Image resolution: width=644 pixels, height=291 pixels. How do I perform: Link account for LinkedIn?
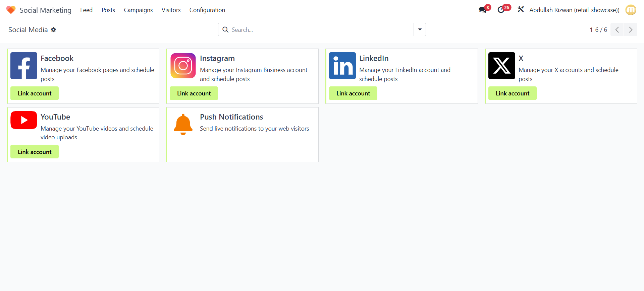click(353, 93)
